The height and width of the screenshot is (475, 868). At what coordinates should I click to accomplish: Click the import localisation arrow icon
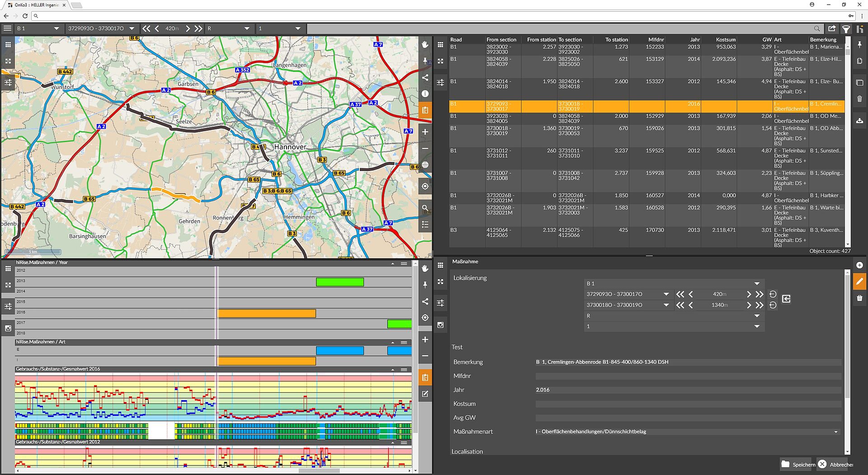click(786, 299)
